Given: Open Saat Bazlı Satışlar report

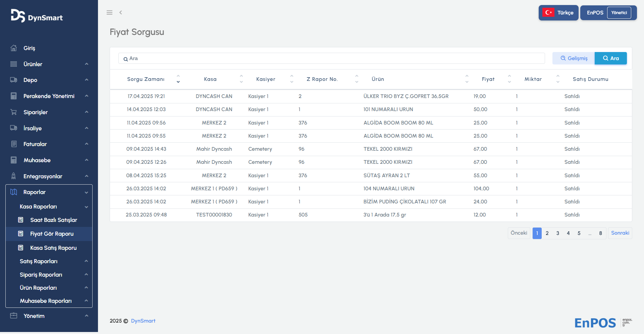Looking at the screenshot, I should [54, 220].
